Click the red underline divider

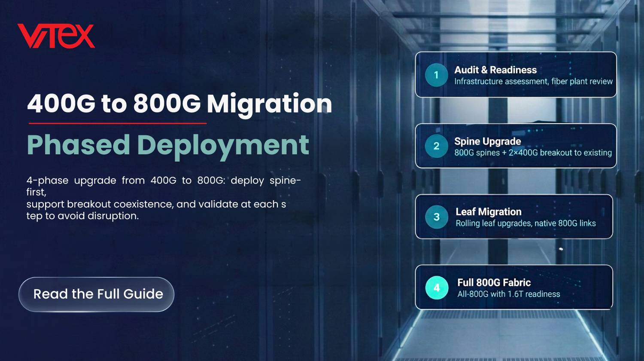(x=117, y=123)
